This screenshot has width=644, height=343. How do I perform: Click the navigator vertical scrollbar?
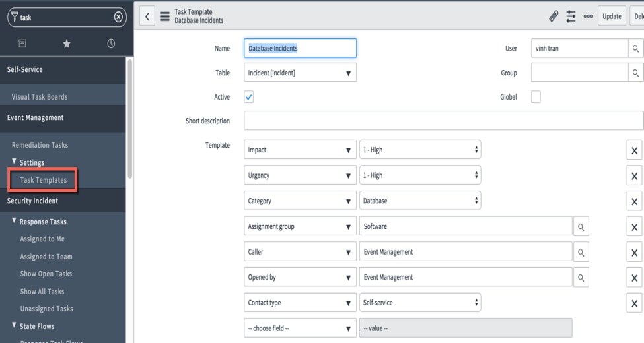(x=129, y=119)
